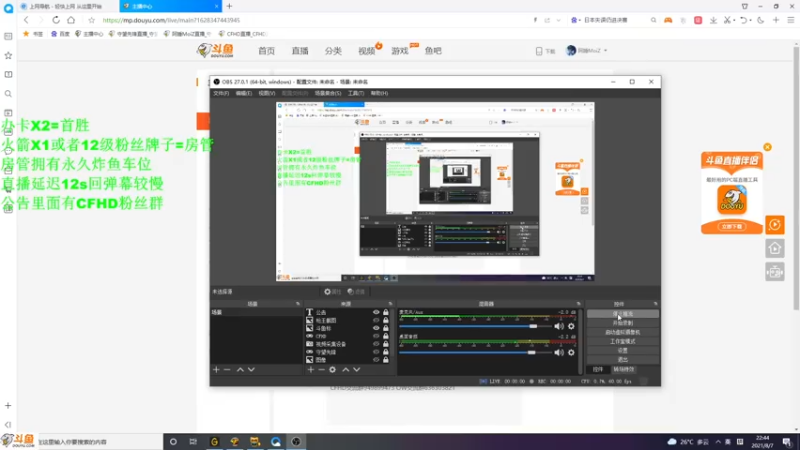800x450 pixels.
Task: Add a new source with the plus icon
Action: click(x=310, y=369)
